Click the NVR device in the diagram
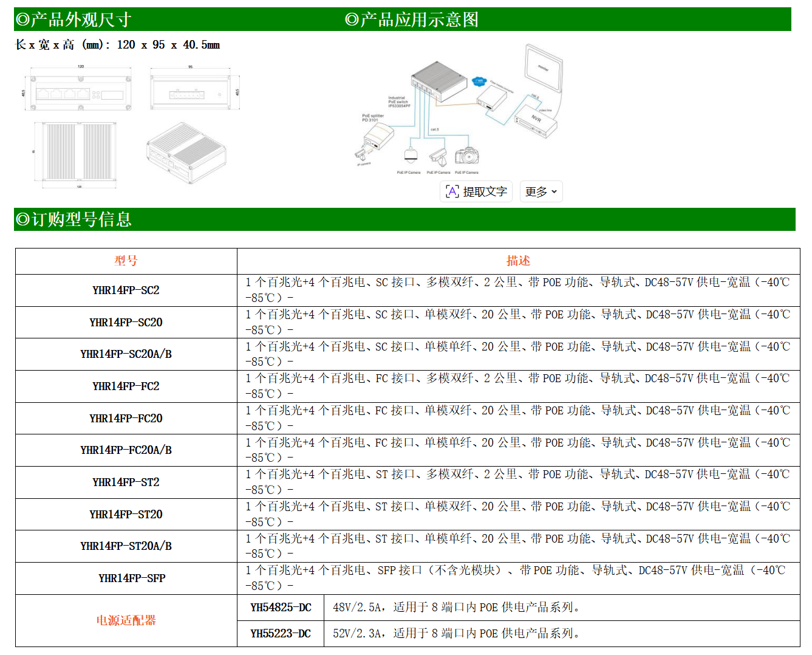The height and width of the screenshot is (655, 812). [x=535, y=120]
